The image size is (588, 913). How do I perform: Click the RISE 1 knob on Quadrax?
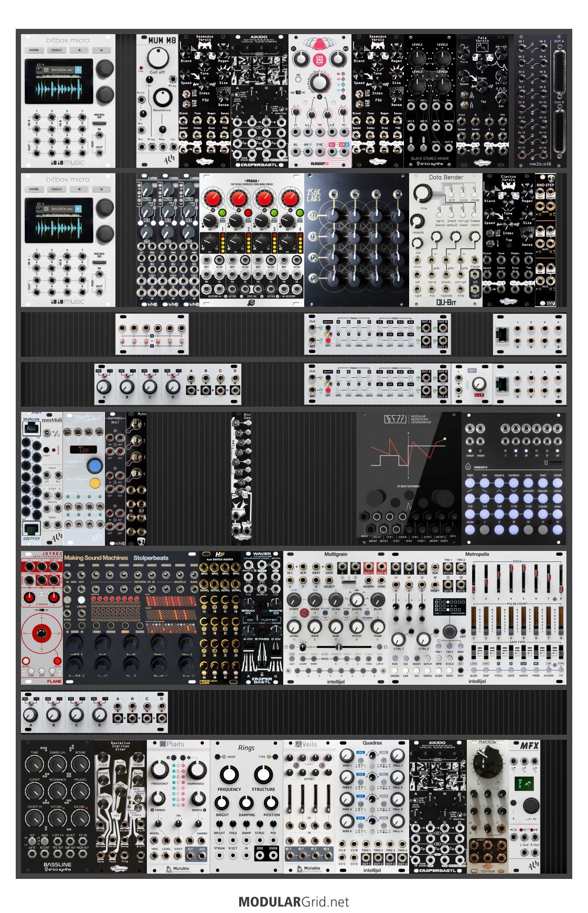tap(347, 756)
